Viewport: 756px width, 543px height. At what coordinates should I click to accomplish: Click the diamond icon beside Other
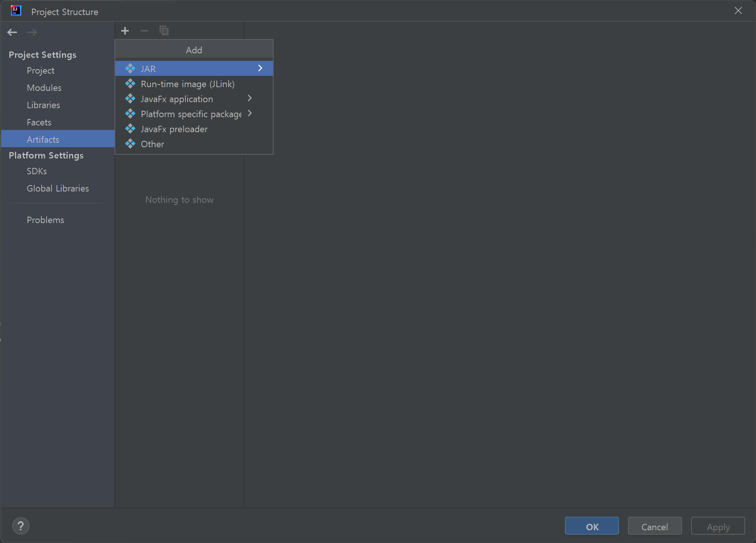[130, 144]
